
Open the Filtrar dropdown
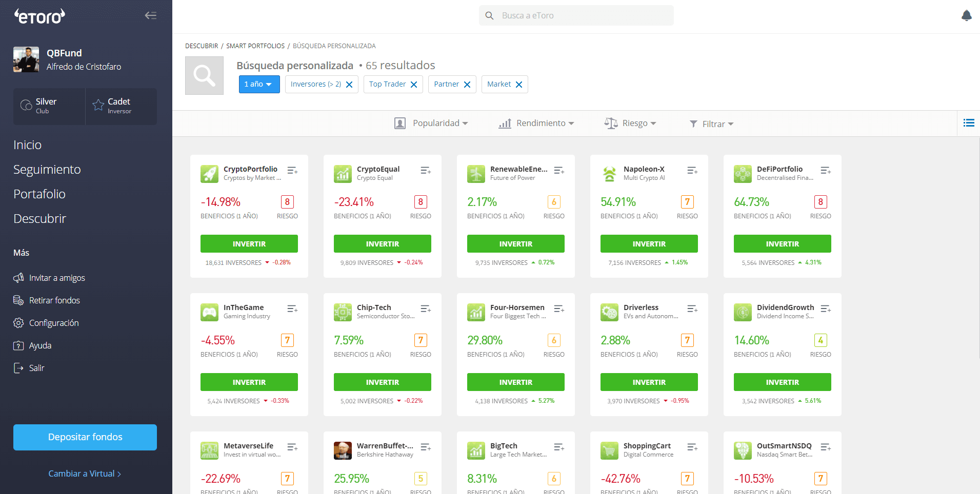click(711, 124)
